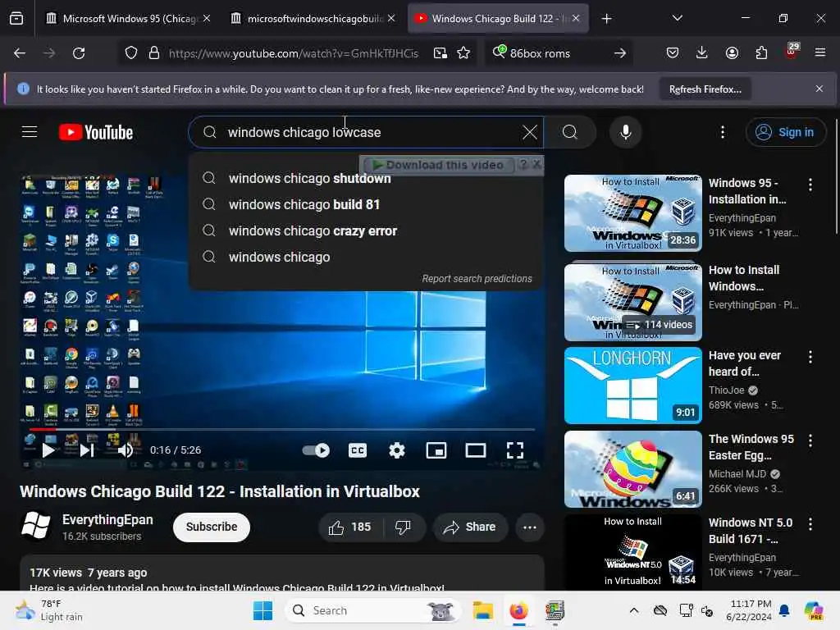Close the Download this video overlay

point(536,164)
